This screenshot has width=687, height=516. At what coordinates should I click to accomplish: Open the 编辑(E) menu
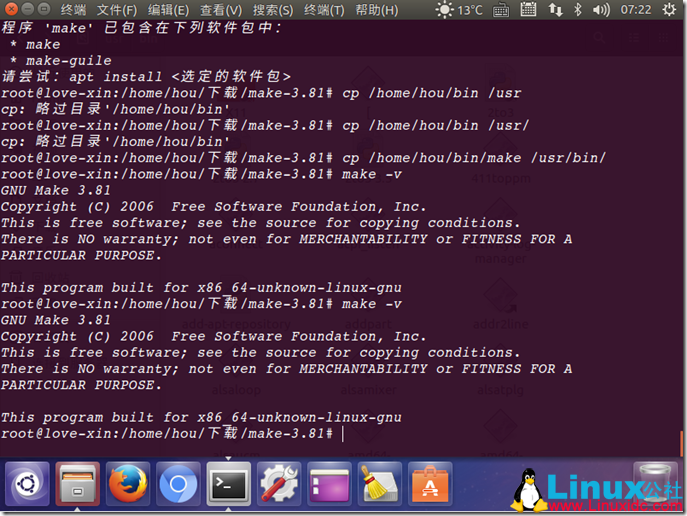click(x=168, y=9)
